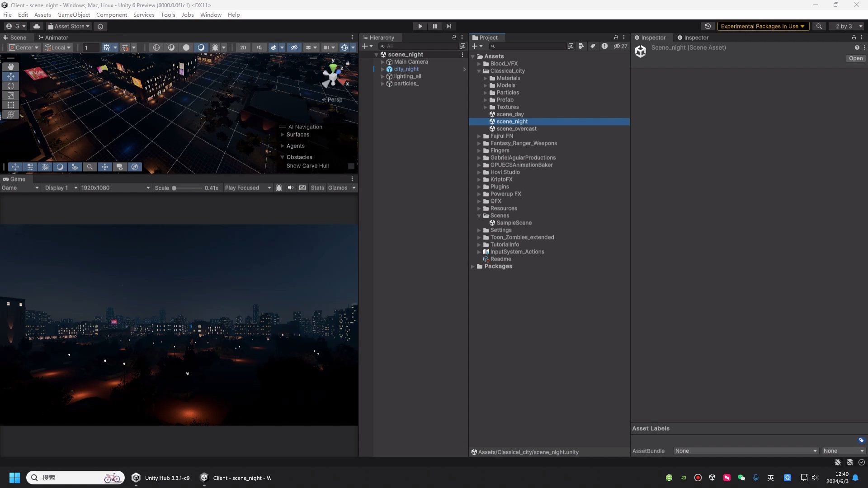Open the global search magnifier in top bar
Image resolution: width=868 pixels, height=488 pixels.
[819, 26]
